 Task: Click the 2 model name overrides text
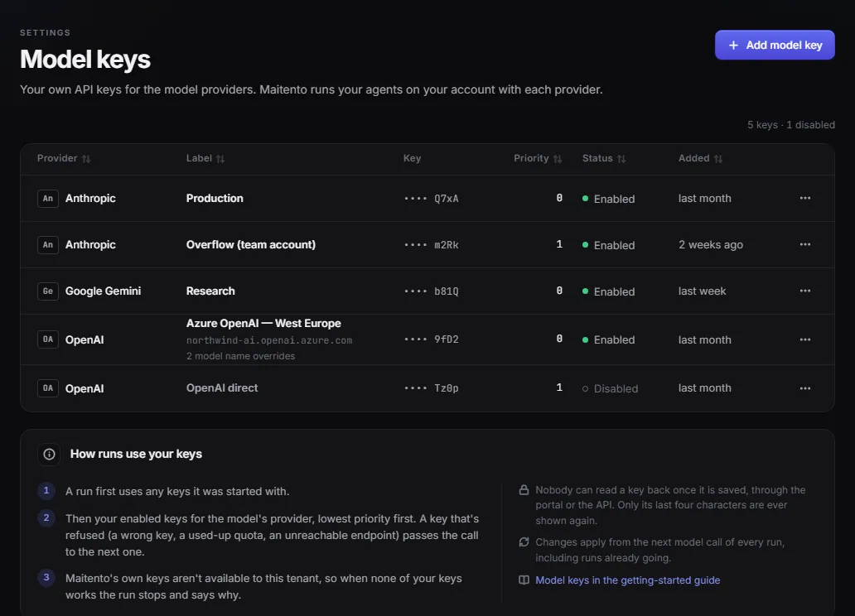240,356
